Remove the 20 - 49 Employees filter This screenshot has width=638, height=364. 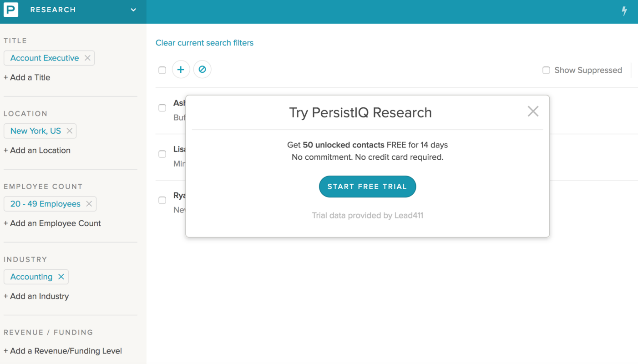click(x=89, y=203)
